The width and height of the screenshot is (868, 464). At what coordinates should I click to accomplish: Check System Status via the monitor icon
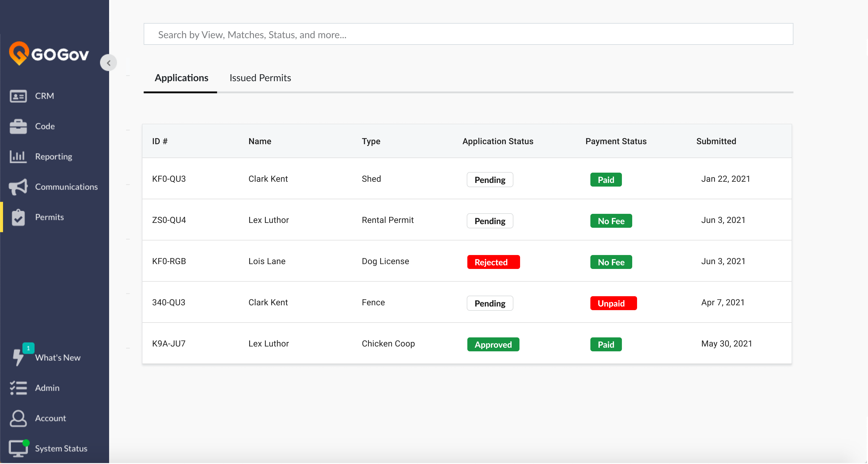tap(18, 448)
